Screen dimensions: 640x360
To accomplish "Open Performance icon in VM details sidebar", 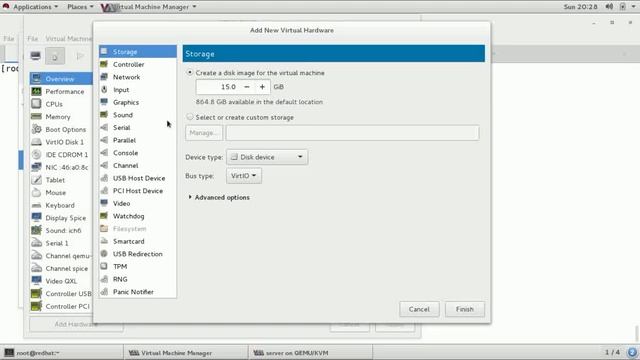I will [36, 91].
